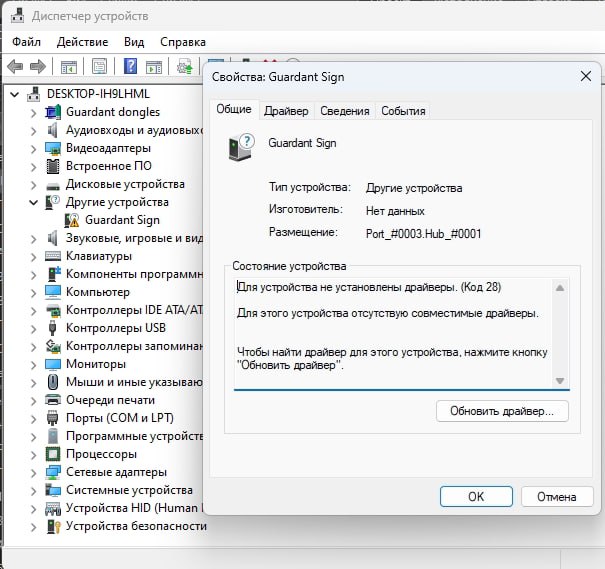The image size is (605, 569).
Task: Select the Встроенное ПО firmware chip icon
Action: tap(53, 166)
